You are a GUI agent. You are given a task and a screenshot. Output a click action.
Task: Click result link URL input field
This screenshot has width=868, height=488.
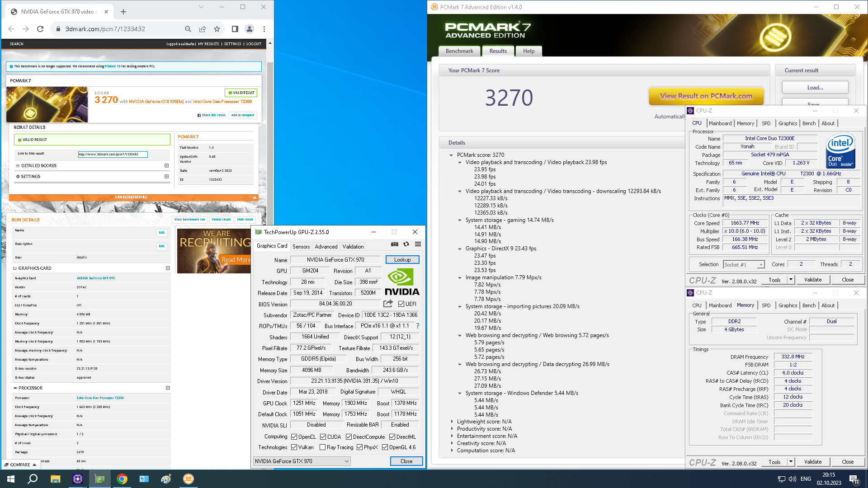point(113,155)
